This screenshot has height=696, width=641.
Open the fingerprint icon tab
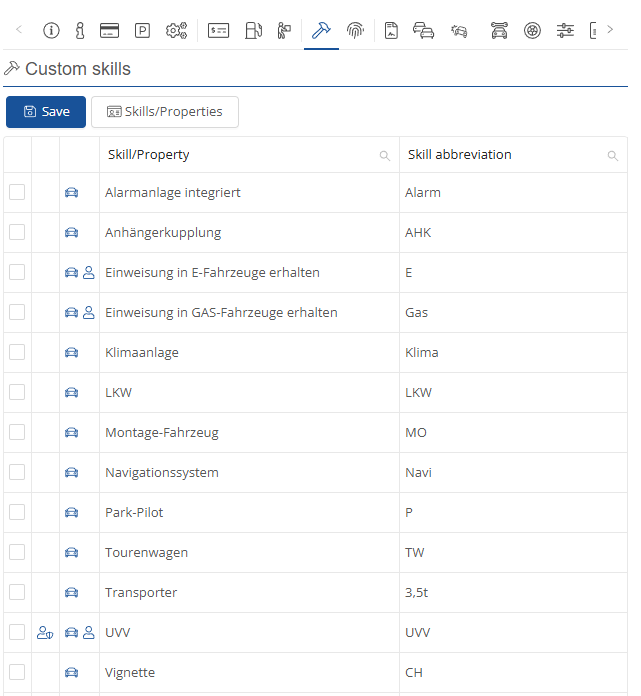(355, 30)
